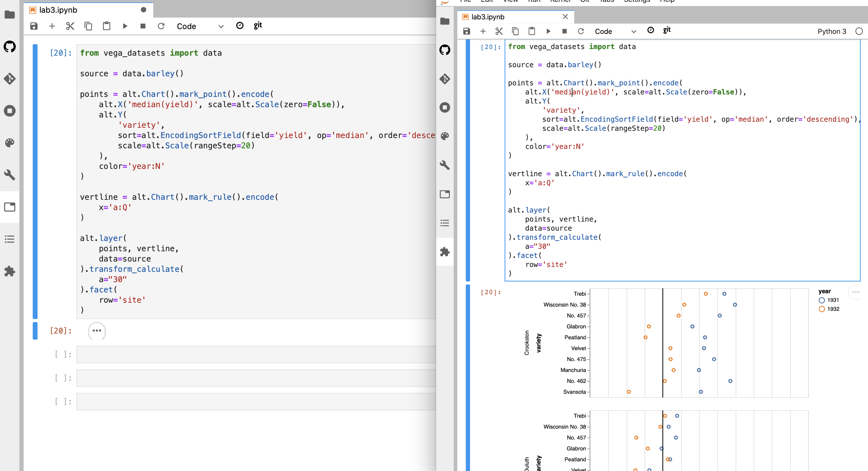Run selected cell in right window

[x=548, y=31]
